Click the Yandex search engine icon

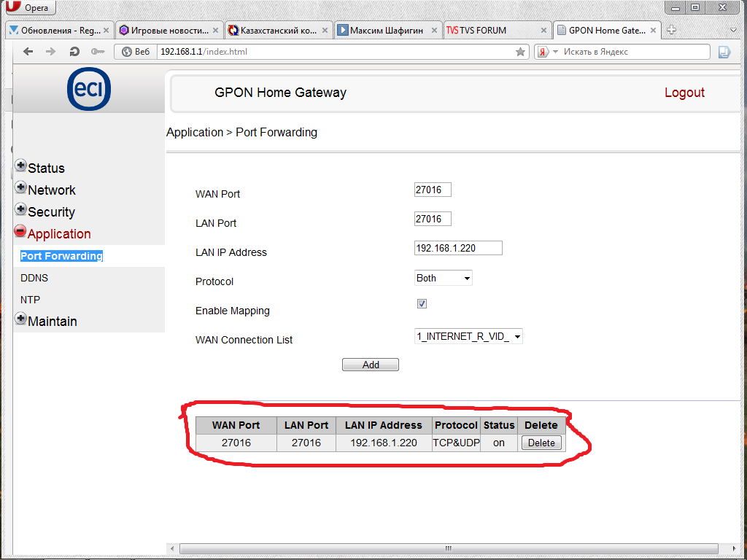click(543, 52)
